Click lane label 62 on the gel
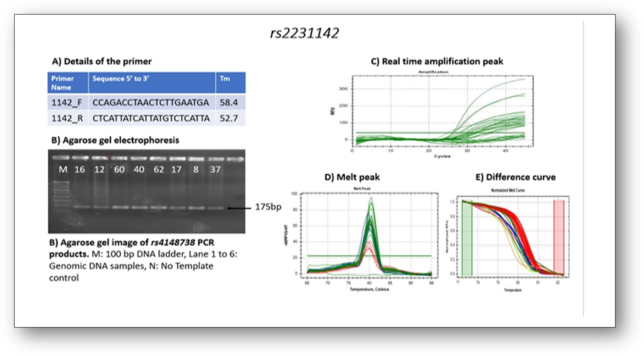Image resolution: width=644 pixels, height=356 pixels. tap(158, 170)
